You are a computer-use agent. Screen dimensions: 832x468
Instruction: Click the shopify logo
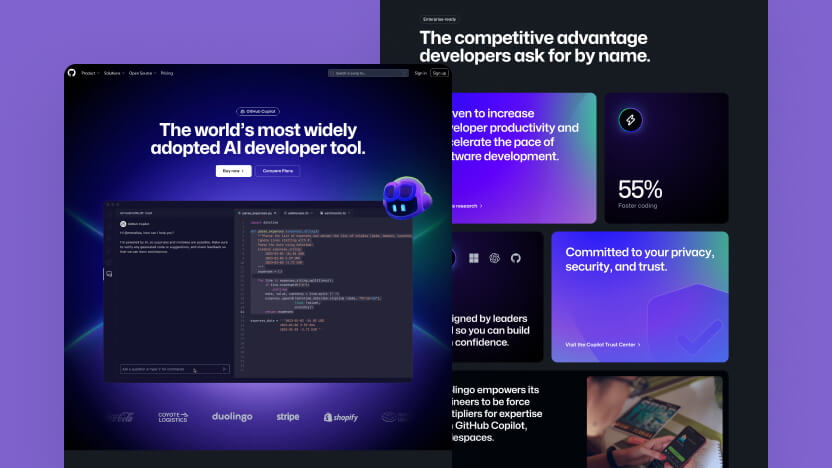tap(341, 417)
